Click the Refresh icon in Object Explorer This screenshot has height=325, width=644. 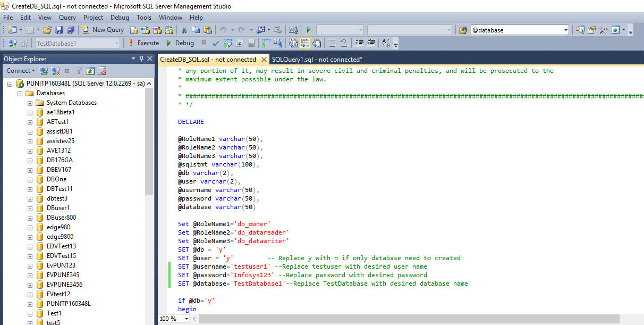pos(90,71)
